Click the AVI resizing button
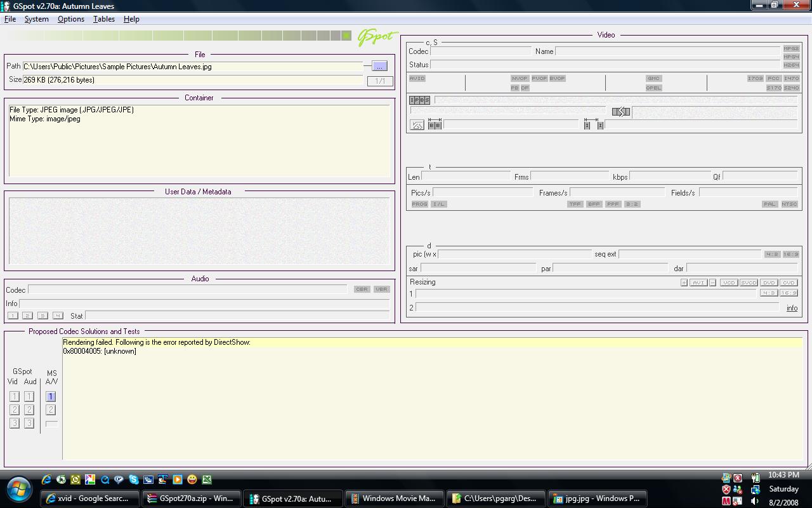Screen dimensions: 812x508 pos(698,283)
